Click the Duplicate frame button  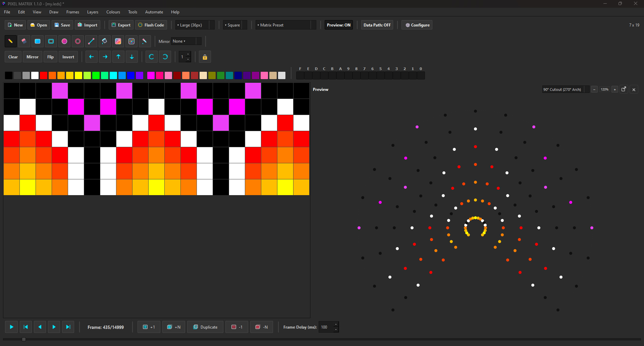tap(205, 327)
